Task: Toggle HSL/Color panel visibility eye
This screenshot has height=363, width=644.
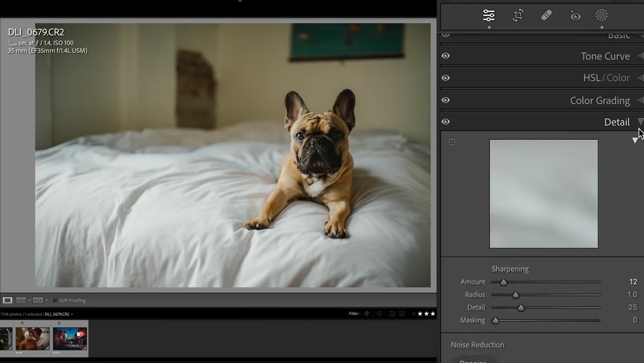Action: coord(445,78)
